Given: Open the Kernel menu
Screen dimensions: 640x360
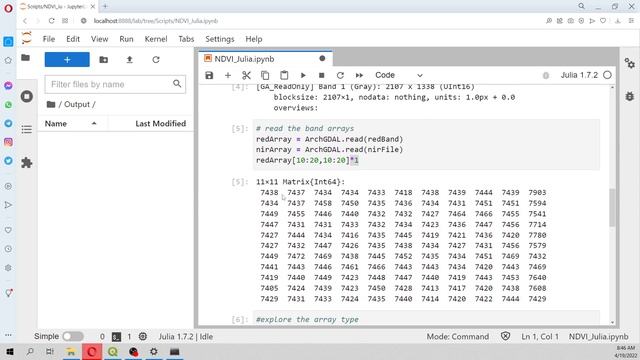Looking at the screenshot, I should coord(156,39).
